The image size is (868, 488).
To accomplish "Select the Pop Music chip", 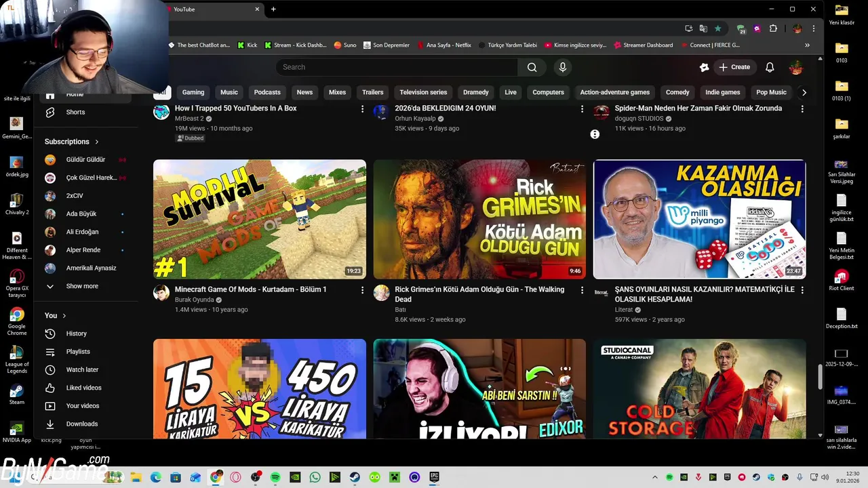I will pyautogui.click(x=771, y=92).
